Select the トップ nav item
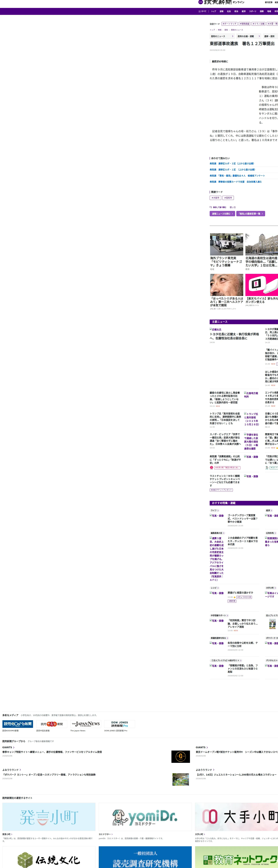This screenshot has width=278, height=868. [x=214, y=11]
